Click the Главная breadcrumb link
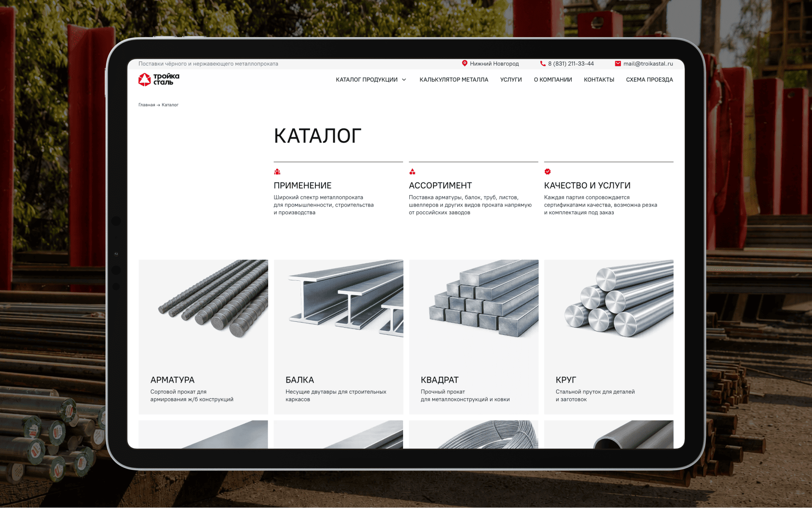Viewport: 812px width, 508px height. click(147, 105)
